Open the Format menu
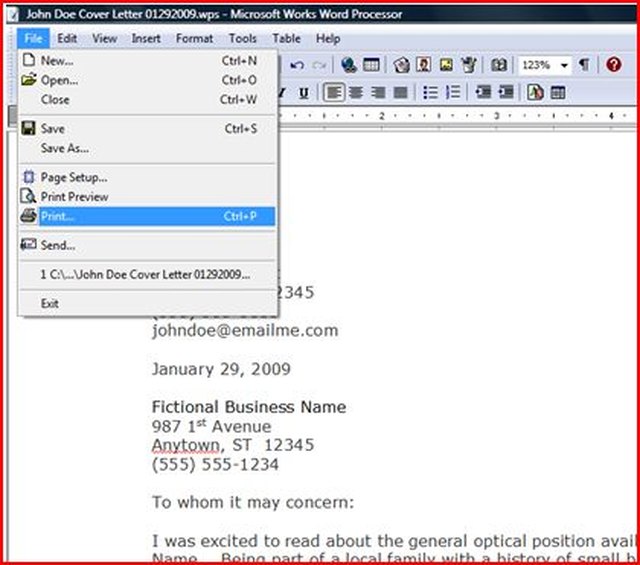Screen dimensions: 640x565 (x=194, y=38)
